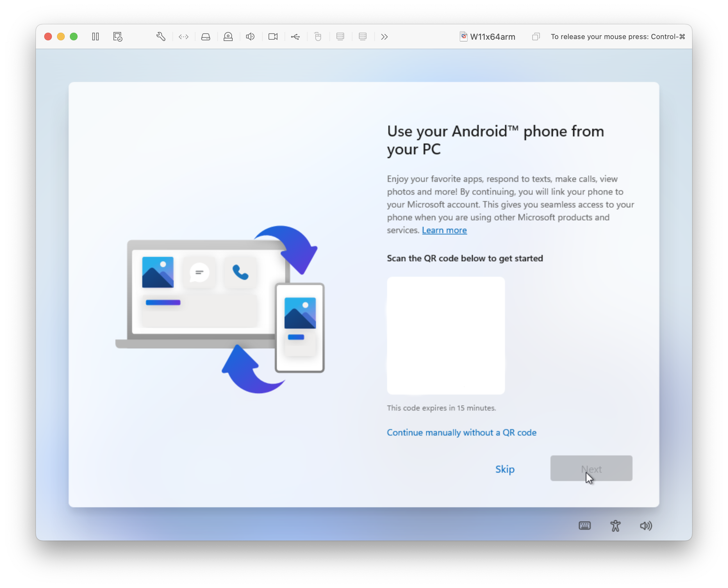Click the window overlap icon near the title
This screenshot has width=728, height=588.
pos(535,37)
